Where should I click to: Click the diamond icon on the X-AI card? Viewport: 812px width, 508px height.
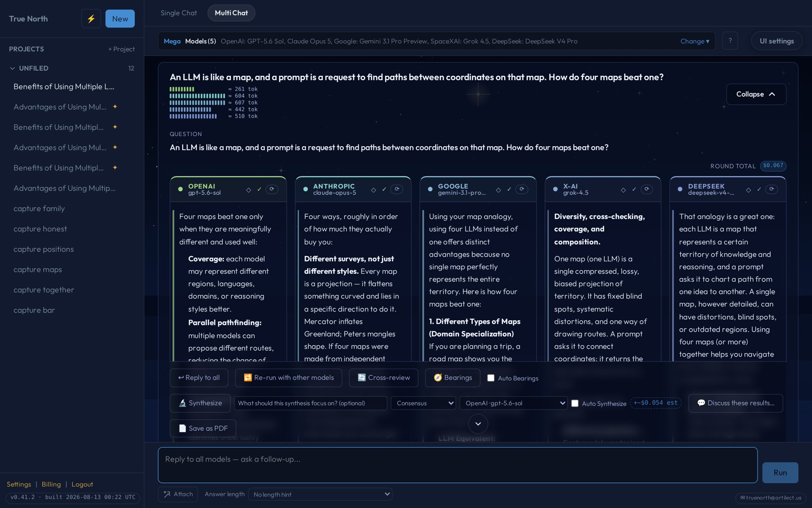[623, 190]
